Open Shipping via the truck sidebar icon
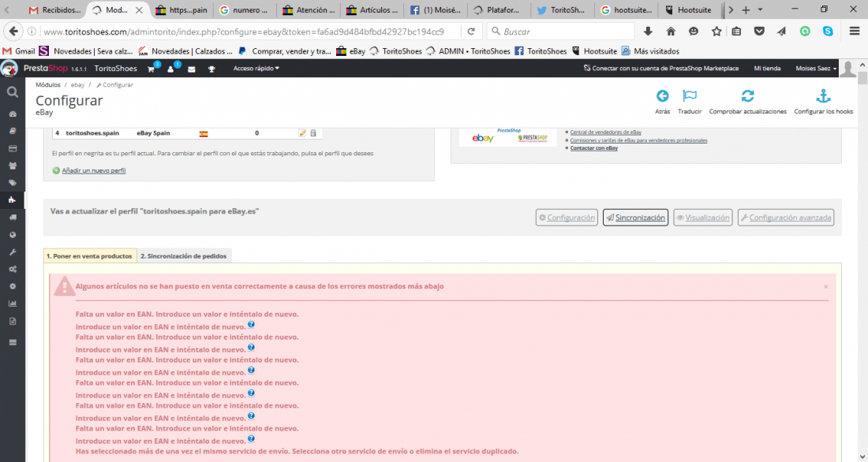 tap(12, 218)
